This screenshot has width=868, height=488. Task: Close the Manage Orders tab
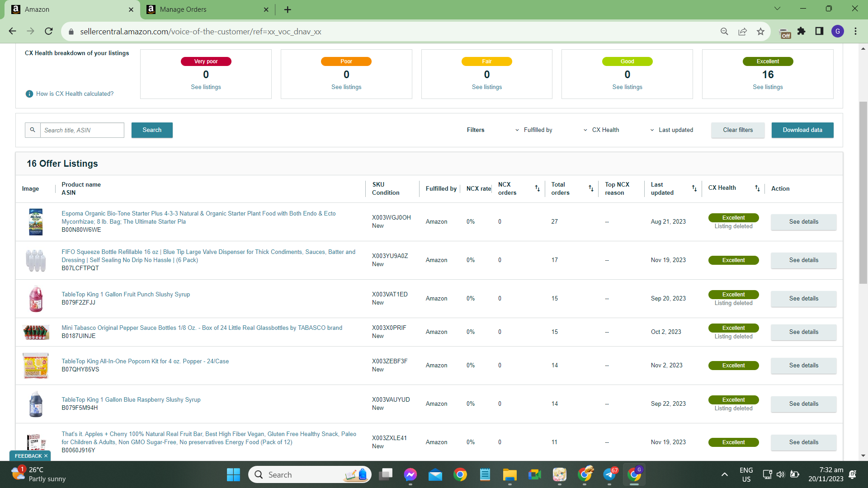[266, 9]
